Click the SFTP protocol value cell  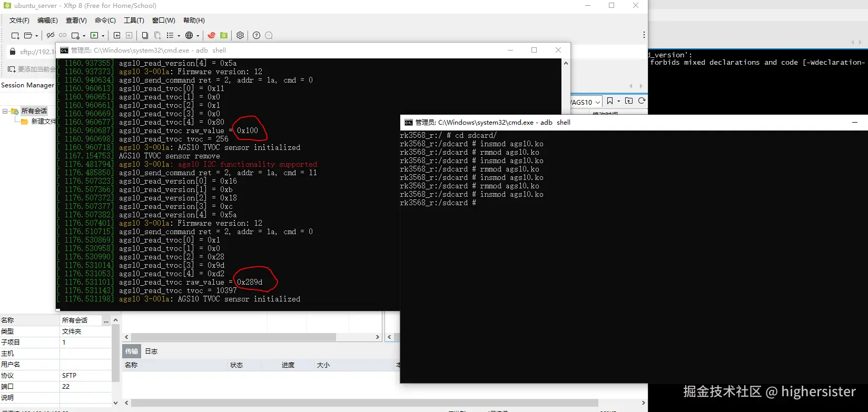pos(85,376)
